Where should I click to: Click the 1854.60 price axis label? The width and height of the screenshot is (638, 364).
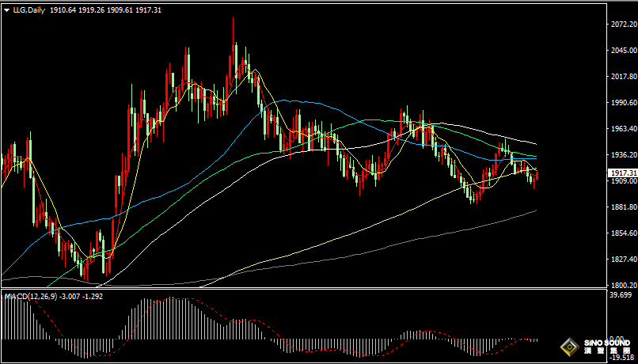pos(624,233)
